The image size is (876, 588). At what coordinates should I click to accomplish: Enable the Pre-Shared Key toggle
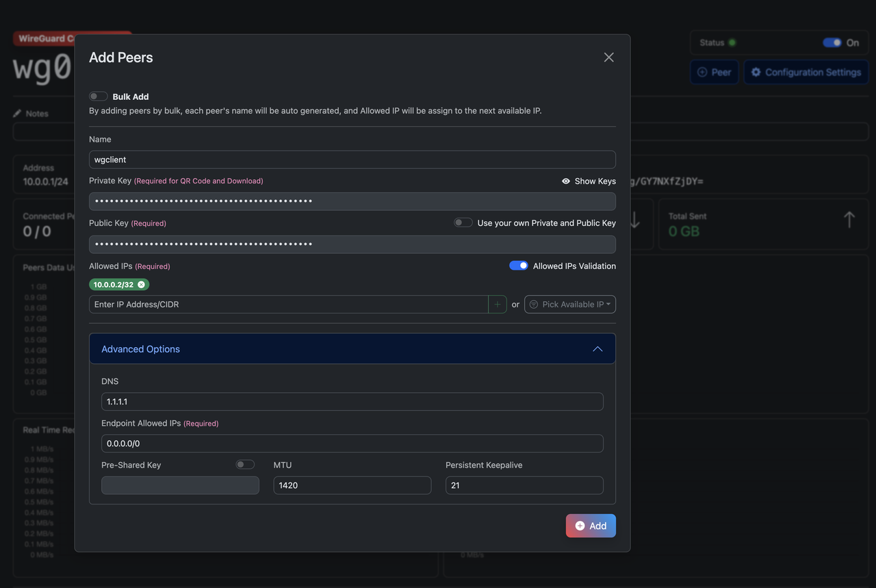(244, 463)
